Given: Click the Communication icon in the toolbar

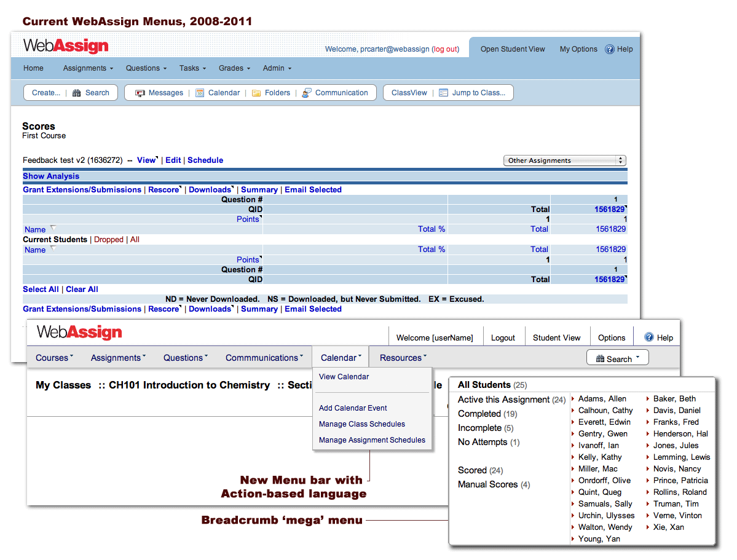Looking at the screenshot, I should (x=307, y=93).
